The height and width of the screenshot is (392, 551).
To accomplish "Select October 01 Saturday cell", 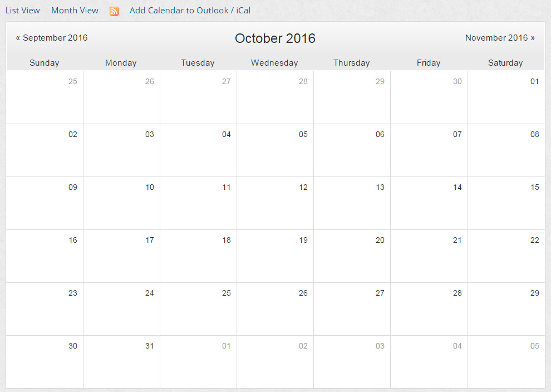I will [x=506, y=97].
